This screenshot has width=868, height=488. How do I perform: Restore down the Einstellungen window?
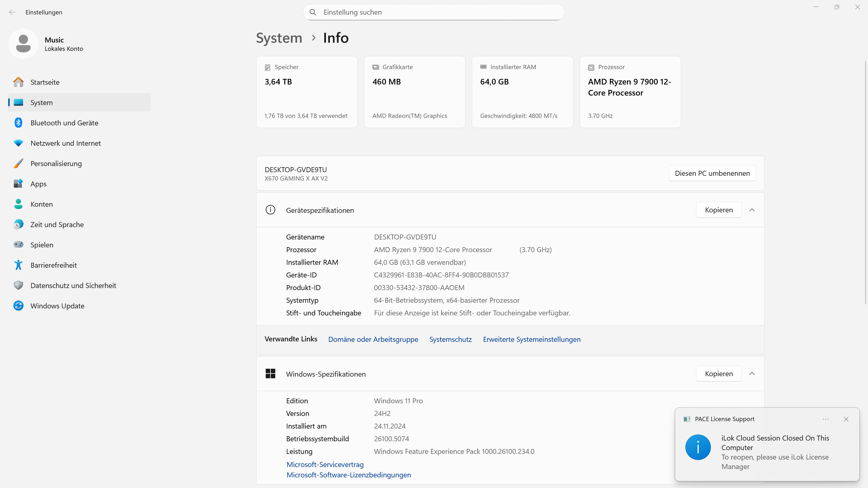(837, 7)
